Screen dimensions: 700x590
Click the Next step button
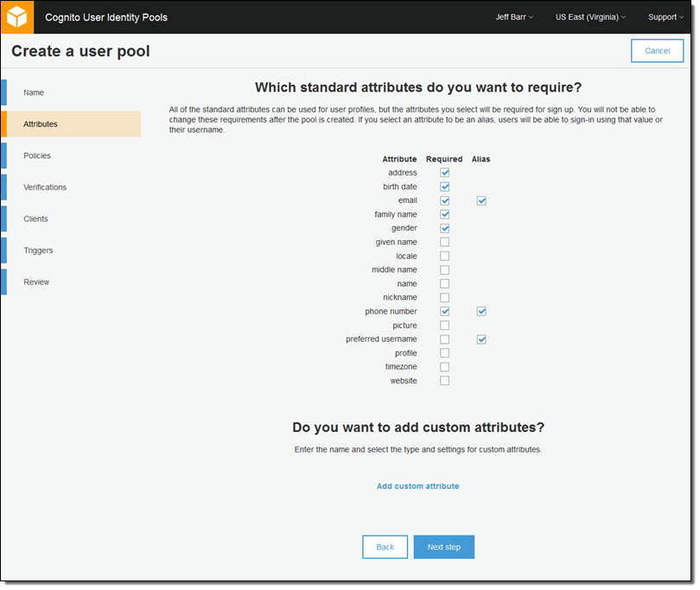[443, 548]
